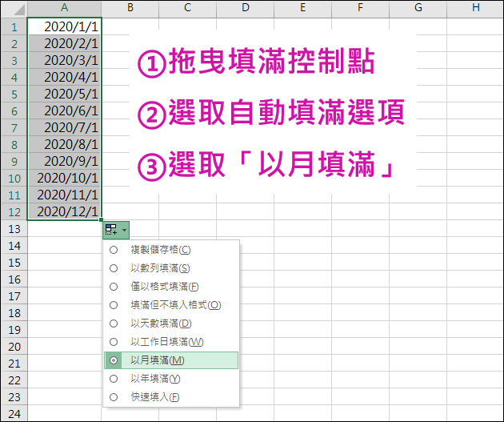Viewport: 504px width, 422px height.
Task: Select column F header
Action: 360,8
